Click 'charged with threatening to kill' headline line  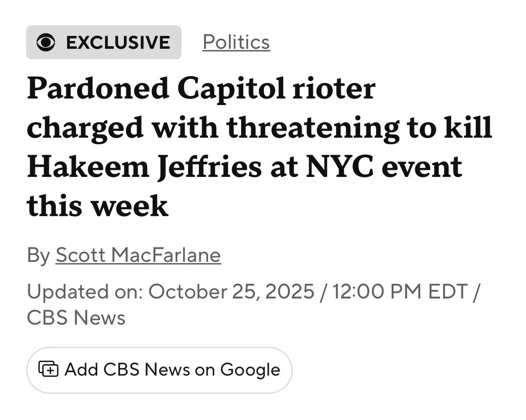259,128
